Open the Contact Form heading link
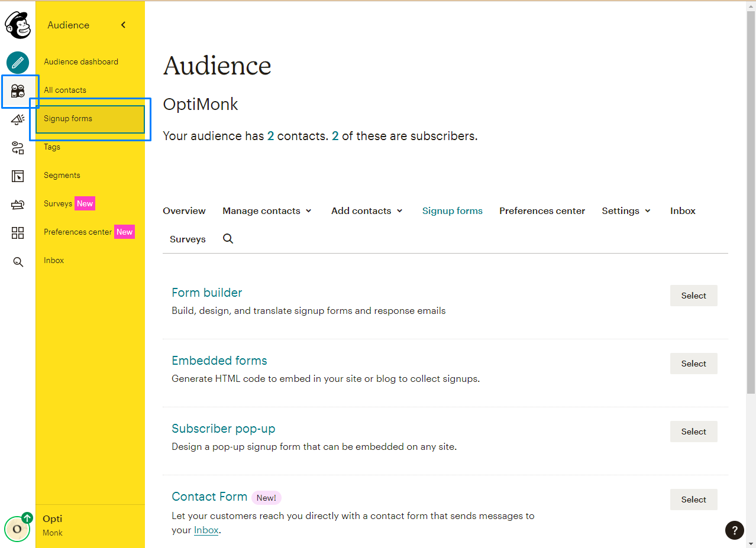Screen dimensions: 756x548 (209, 497)
